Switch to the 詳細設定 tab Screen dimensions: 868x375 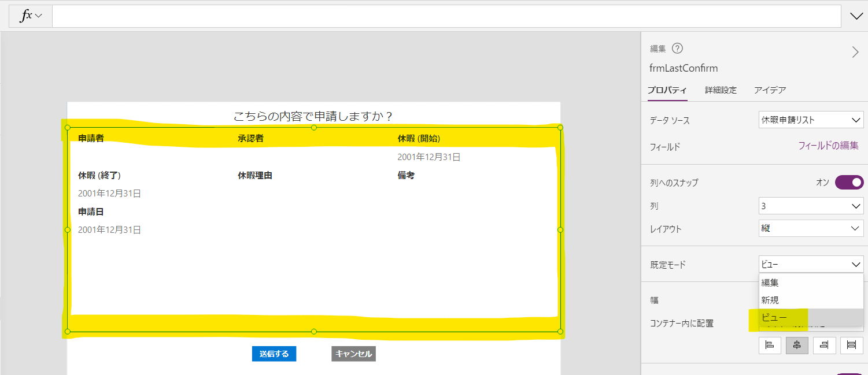coord(721,90)
